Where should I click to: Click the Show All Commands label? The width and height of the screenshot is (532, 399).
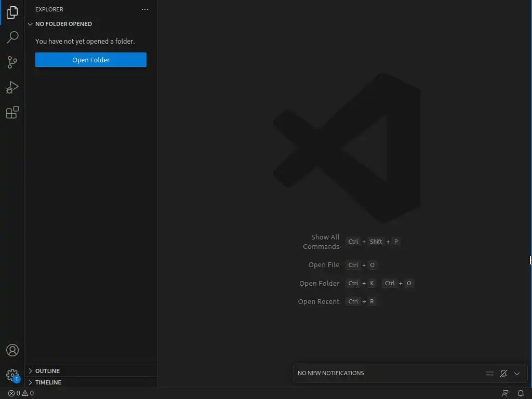coord(321,242)
